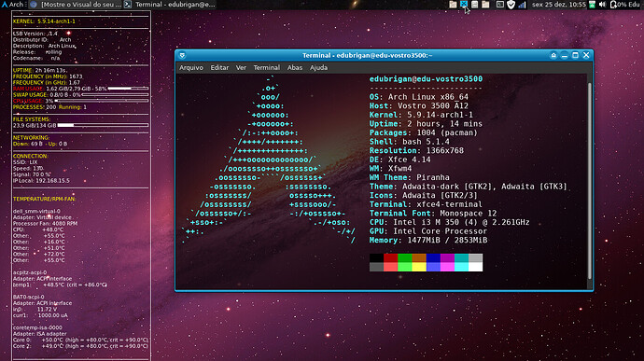The height and width of the screenshot is (361, 644).
Task: Click the shield checkmark tray icon
Action: [x=511, y=5]
